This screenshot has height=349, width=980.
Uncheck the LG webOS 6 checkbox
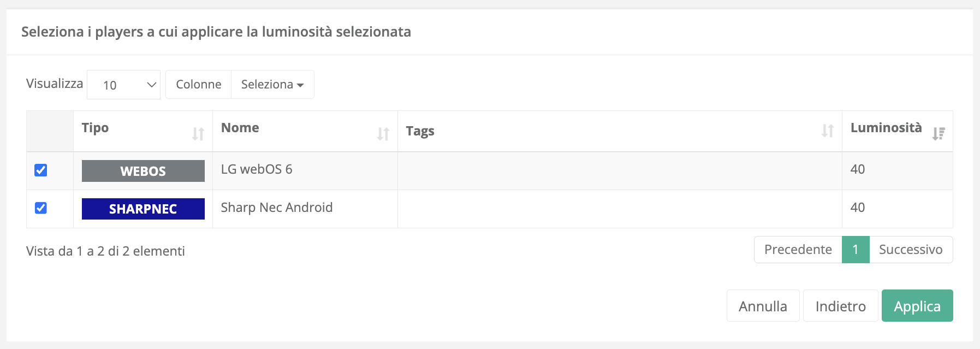pos(41,170)
